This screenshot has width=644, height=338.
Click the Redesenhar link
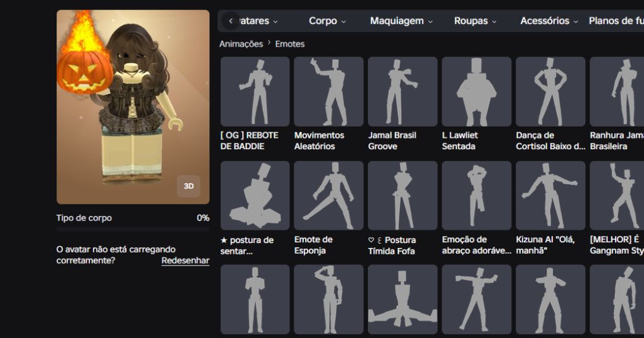click(186, 261)
